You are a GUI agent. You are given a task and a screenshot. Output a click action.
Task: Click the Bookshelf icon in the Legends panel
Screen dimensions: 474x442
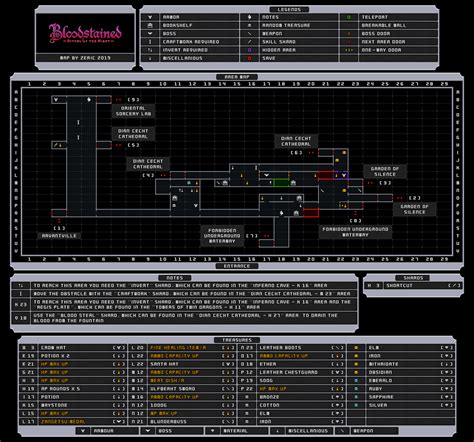pos(150,25)
